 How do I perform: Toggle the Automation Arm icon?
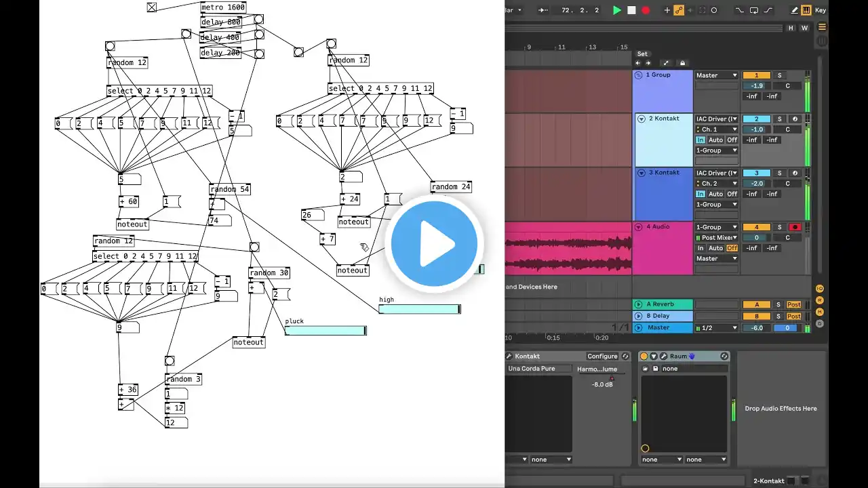[x=679, y=10]
